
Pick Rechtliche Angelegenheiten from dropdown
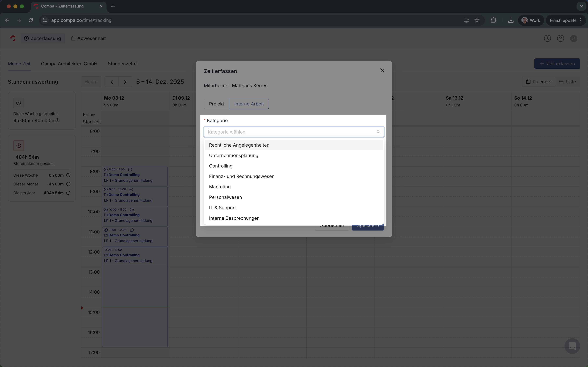point(239,145)
